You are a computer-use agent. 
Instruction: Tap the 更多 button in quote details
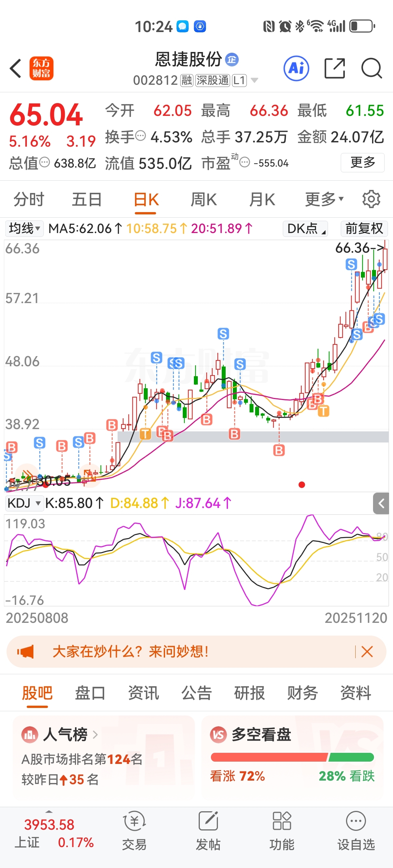point(363,162)
